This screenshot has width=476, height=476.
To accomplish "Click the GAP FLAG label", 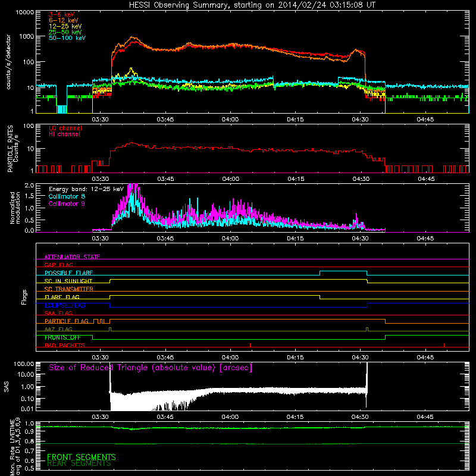I will click(58, 265).
